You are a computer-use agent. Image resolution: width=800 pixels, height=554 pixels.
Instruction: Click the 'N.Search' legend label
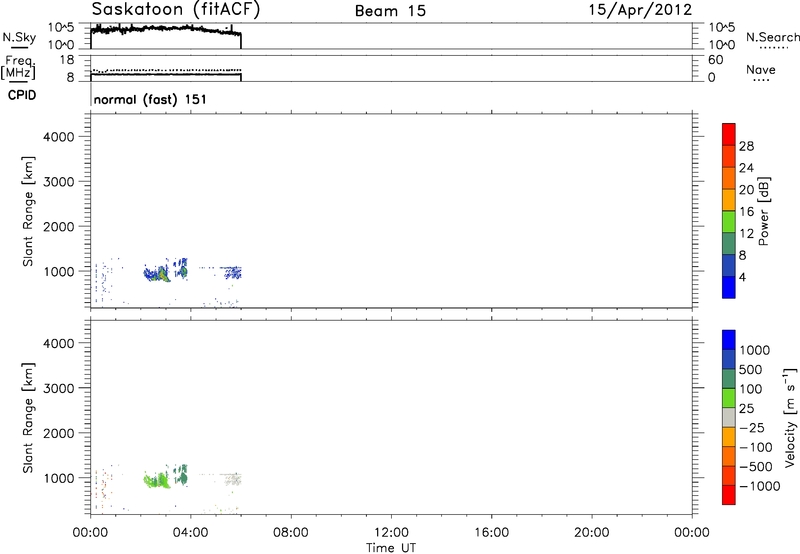772,37
